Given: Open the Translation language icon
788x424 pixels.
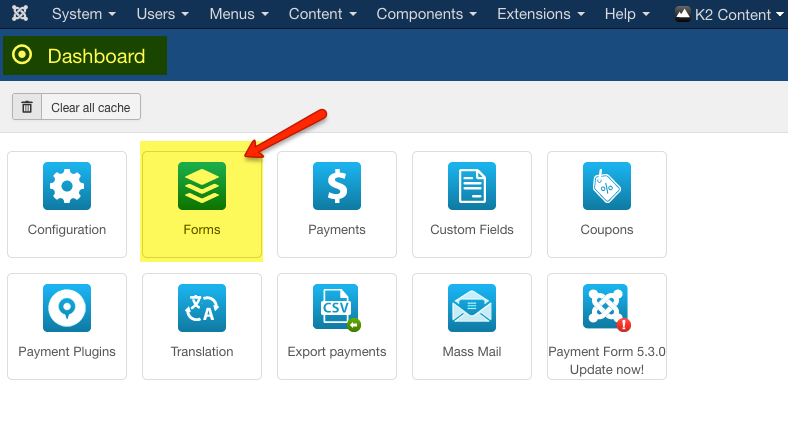Looking at the screenshot, I should tap(202, 308).
